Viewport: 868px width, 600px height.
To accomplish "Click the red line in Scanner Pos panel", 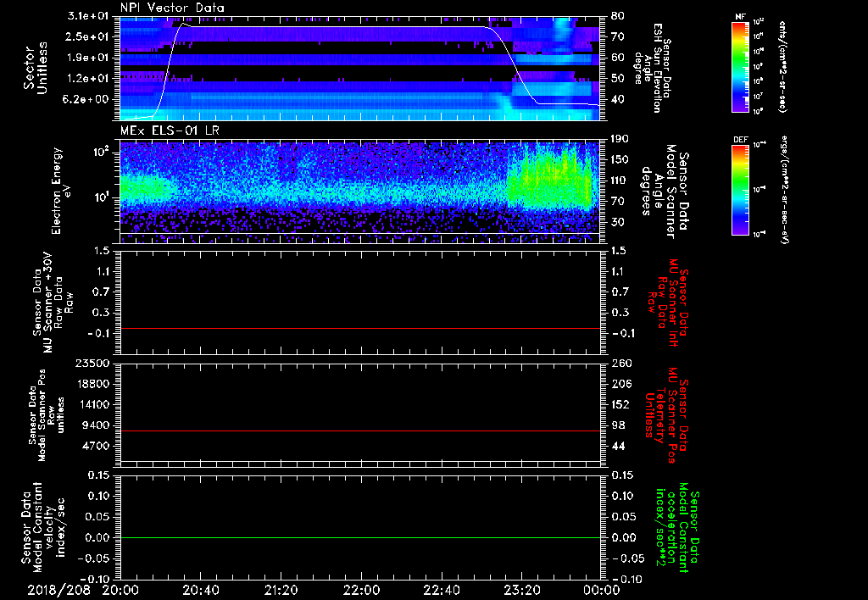I will click(x=359, y=431).
